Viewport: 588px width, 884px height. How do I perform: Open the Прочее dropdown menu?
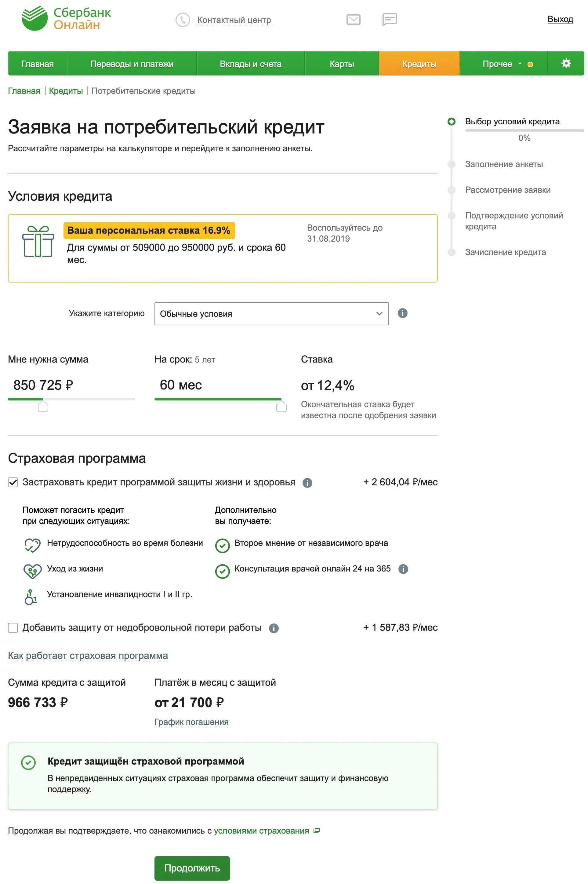[504, 64]
